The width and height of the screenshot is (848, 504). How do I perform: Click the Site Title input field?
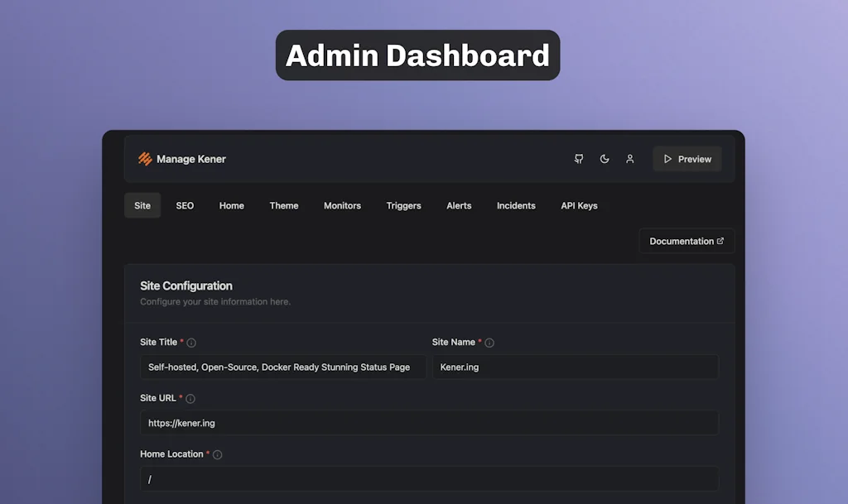pos(282,367)
